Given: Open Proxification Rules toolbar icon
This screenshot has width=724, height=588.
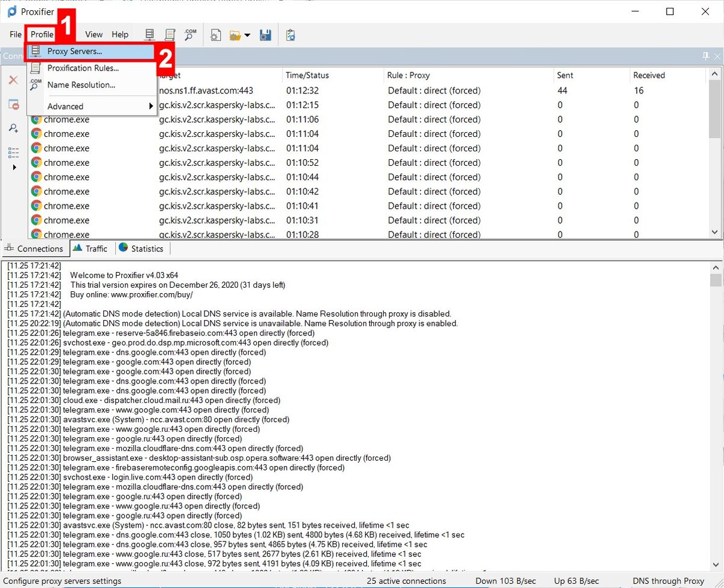Looking at the screenshot, I should tap(170, 35).
